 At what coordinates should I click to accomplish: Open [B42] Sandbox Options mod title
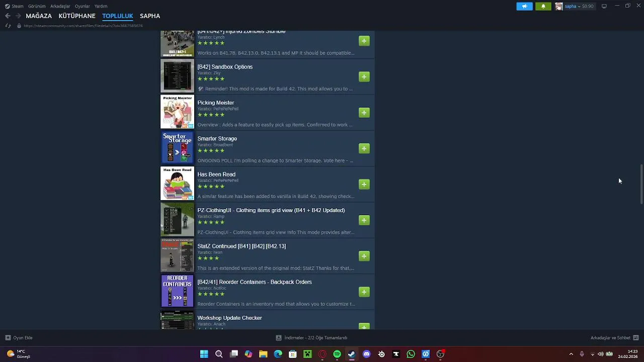[x=225, y=67]
